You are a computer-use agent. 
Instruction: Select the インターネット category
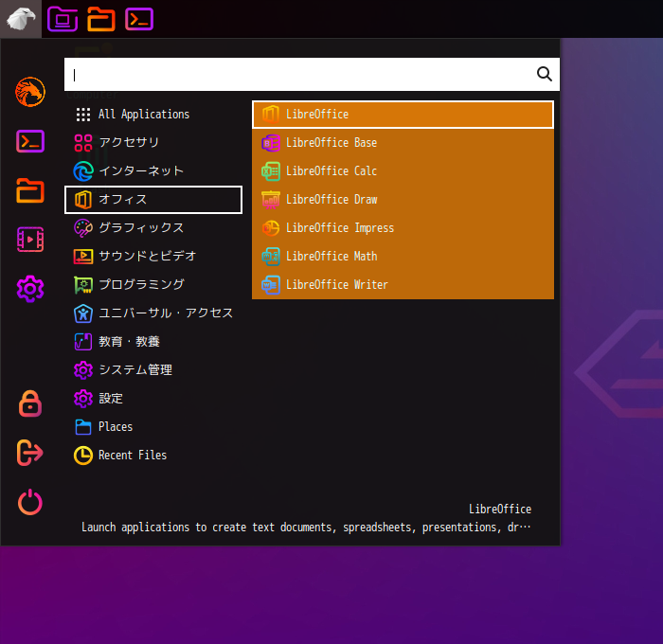point(153,171)
